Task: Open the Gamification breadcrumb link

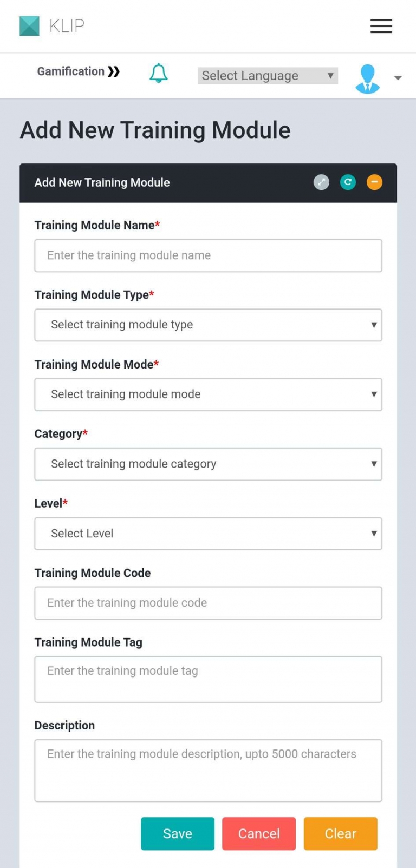Action: (70, 71)
